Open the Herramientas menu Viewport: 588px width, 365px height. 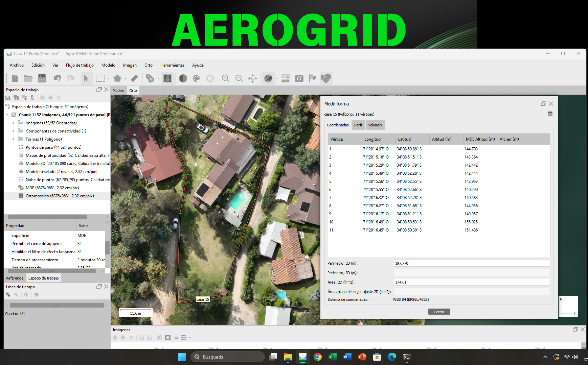coord(172,65)
